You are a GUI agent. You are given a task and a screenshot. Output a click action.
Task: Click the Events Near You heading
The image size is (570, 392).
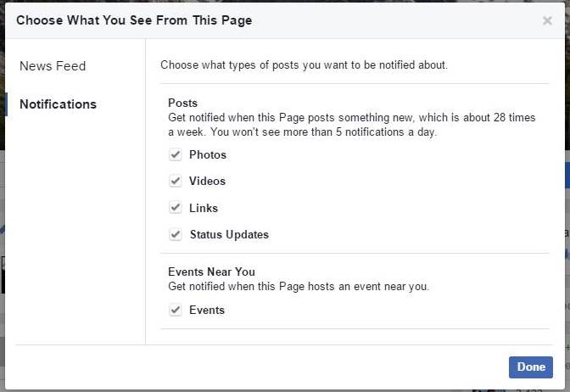[211, 272]
